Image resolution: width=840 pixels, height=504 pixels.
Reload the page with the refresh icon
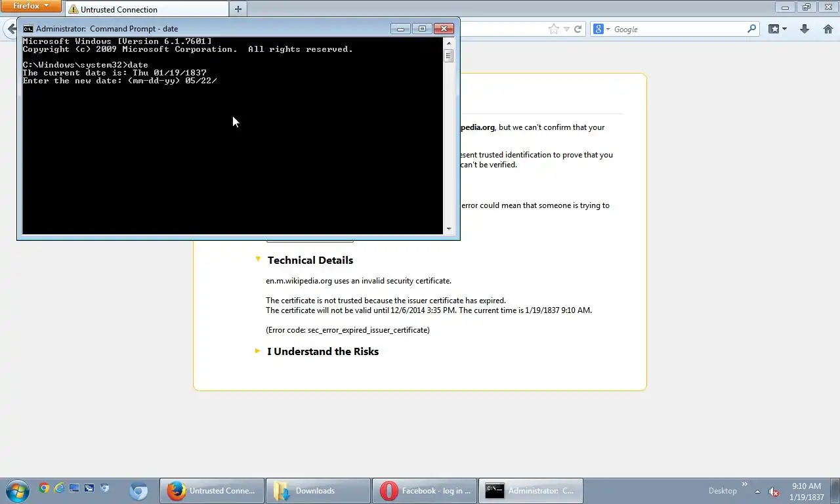[x=578, y=29]
